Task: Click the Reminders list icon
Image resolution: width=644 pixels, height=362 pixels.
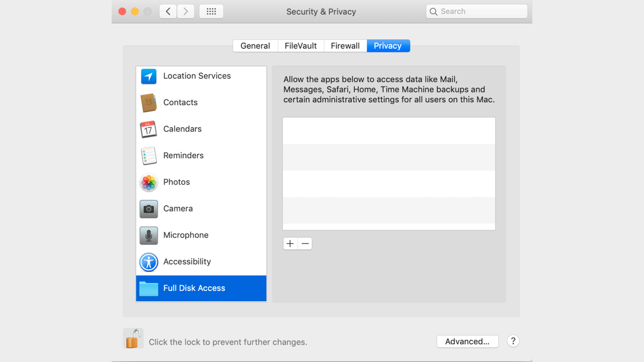Action: tap(148, 156)
